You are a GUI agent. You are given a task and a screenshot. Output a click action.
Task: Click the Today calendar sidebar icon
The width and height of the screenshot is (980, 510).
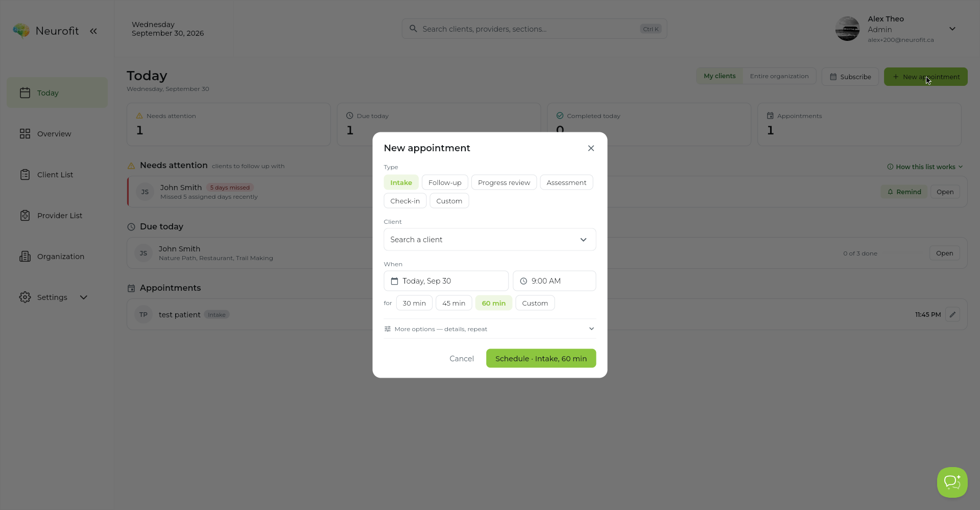25,92
